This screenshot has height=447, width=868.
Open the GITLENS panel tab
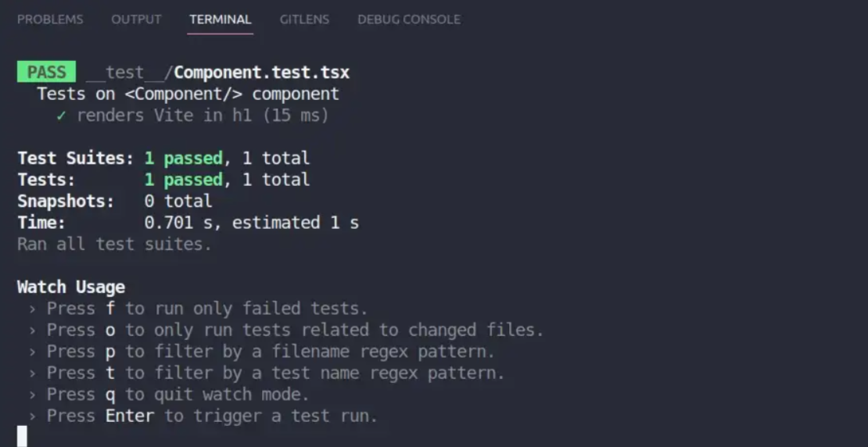point(304,20)
